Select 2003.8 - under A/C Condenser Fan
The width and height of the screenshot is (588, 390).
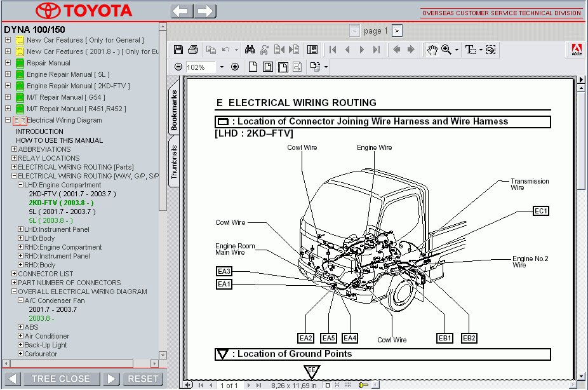click(x=42, y=318)
